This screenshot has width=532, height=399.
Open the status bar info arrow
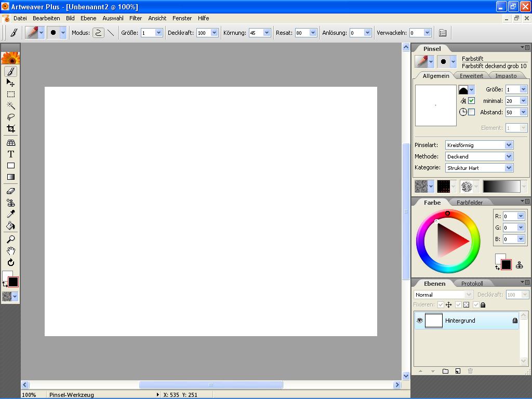[x=157, y=395]
